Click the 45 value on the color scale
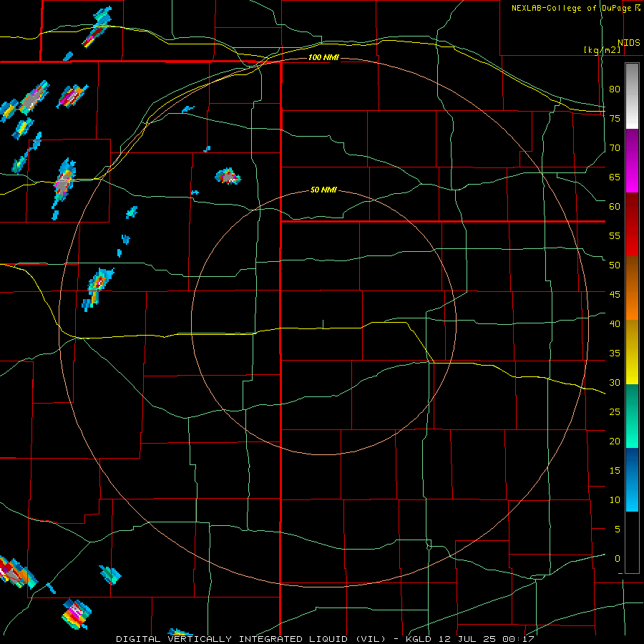The width and height of the screenshot is (644, 644). coord(615,295)
